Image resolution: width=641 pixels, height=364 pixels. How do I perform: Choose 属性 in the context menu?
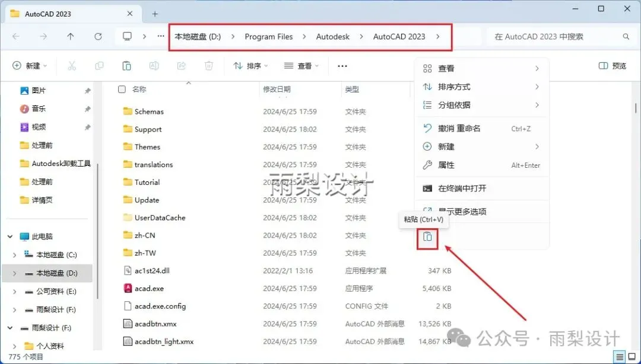(x=481, y=165)
